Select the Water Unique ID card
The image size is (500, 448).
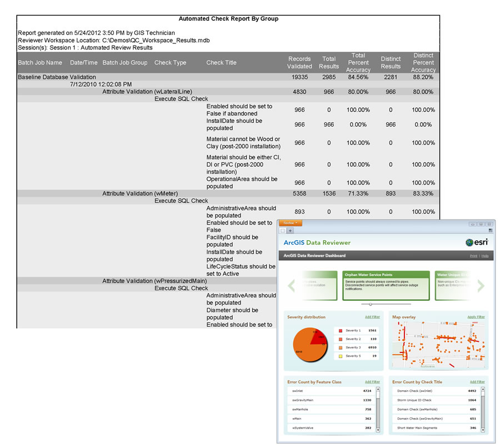click(452, 286)
